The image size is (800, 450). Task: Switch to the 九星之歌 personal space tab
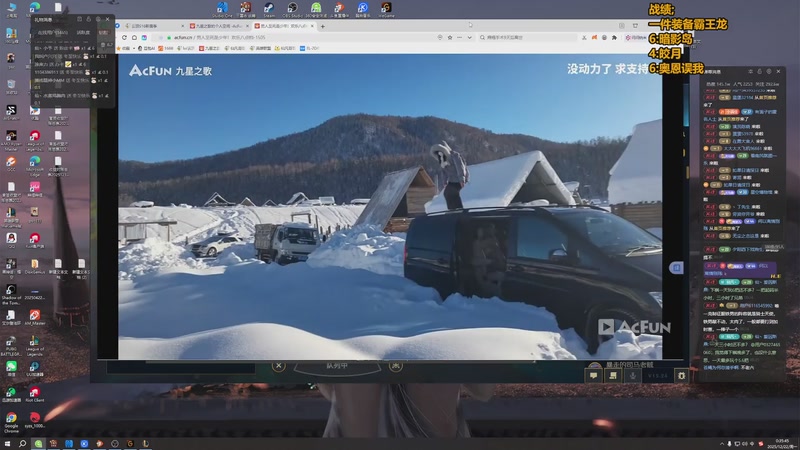(x=219, y=26)
